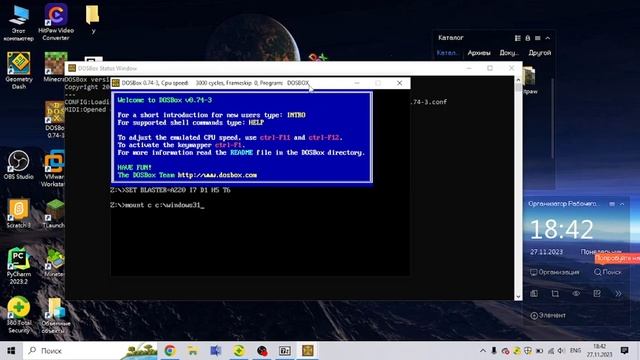
Task: Open the red-black circular app in taskbar
Action: [262, 351]
